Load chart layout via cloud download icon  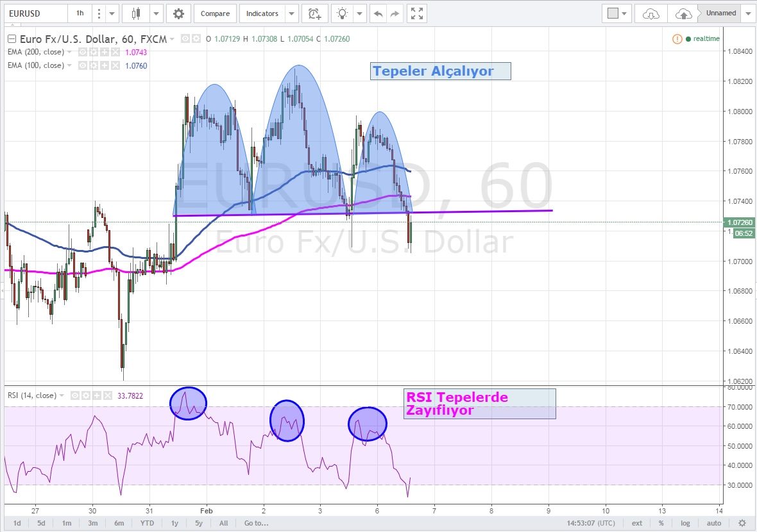pyautogui.click(x=651, y=13)
